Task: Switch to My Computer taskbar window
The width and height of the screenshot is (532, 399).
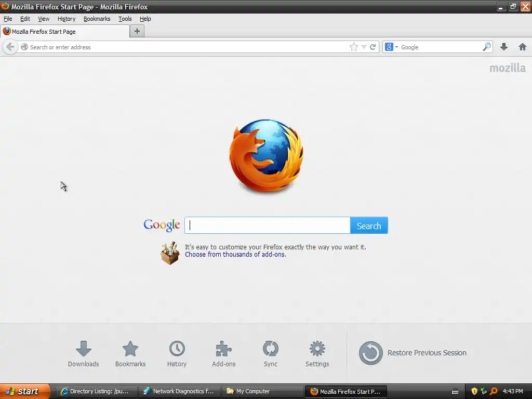Action: point(262,391)
